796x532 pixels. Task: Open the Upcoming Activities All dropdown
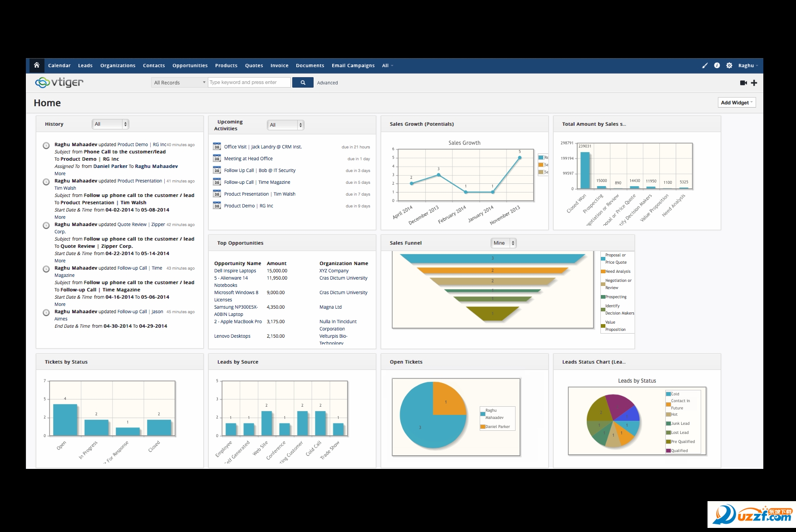(x=285, y=125)
